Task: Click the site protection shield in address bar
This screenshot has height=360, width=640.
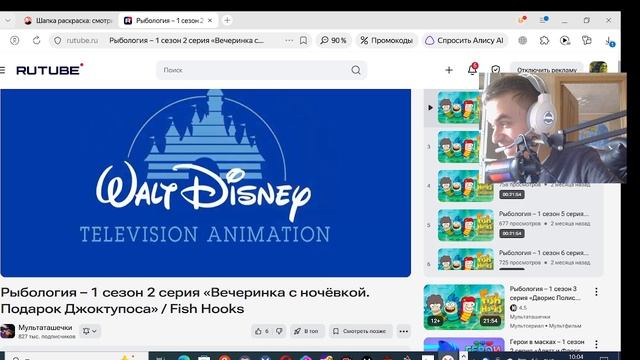Action: [58, 40]
